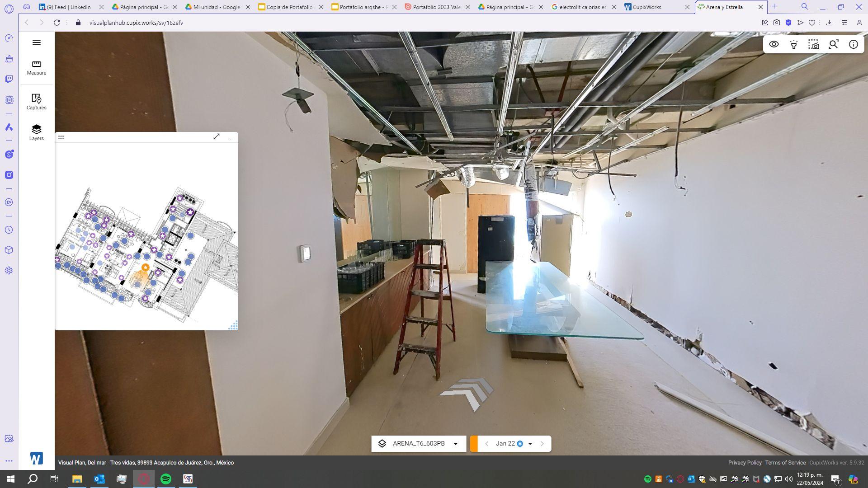Open the hamburger main menu
This screenshot has width=868, height=488.
click(x=37, y=42)
